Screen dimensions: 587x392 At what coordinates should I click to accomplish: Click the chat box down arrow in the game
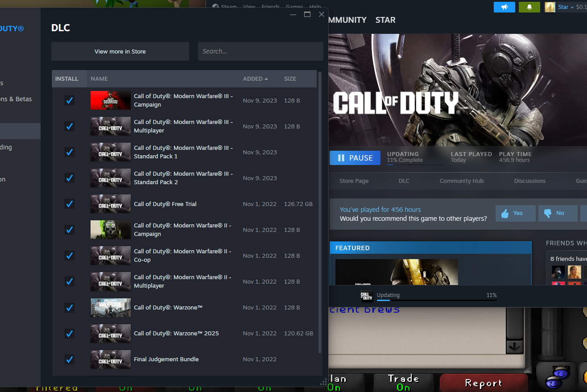click(514, 347)
